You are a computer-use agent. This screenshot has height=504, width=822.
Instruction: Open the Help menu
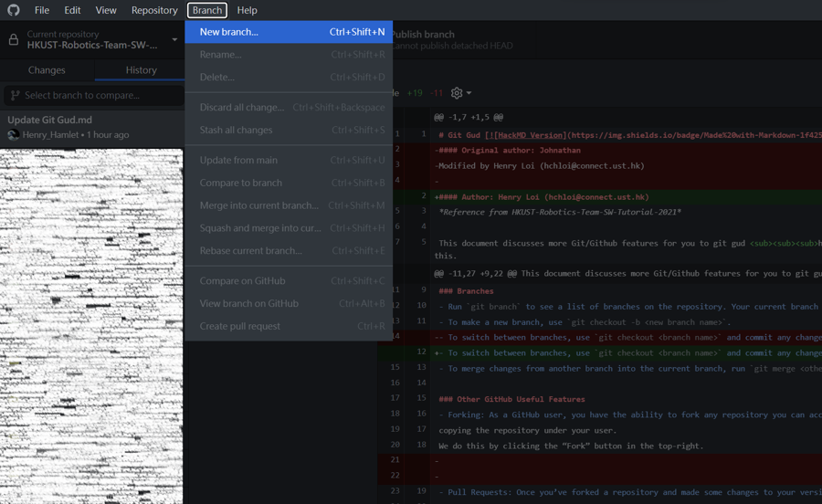(x=247, y=10)
